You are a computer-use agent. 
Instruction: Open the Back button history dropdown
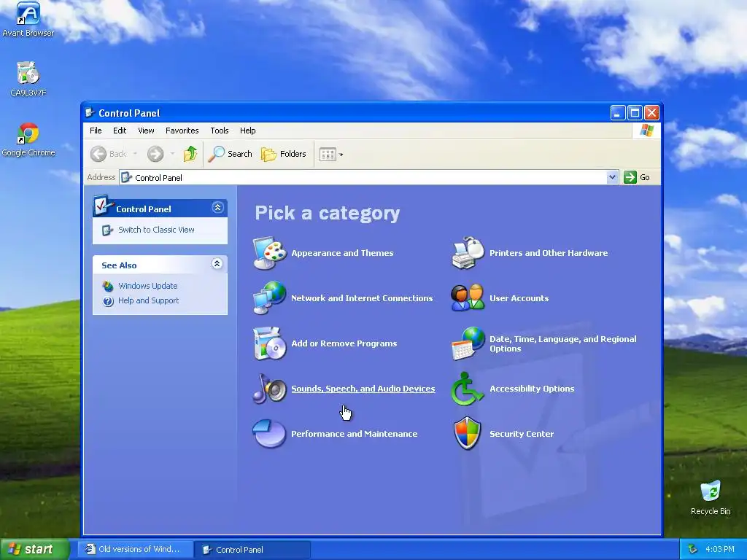[x=135, y=154]
